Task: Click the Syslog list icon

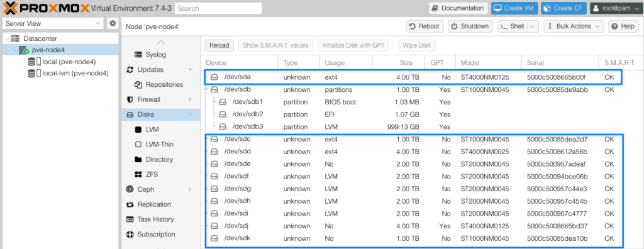Action: click(138, 55)
